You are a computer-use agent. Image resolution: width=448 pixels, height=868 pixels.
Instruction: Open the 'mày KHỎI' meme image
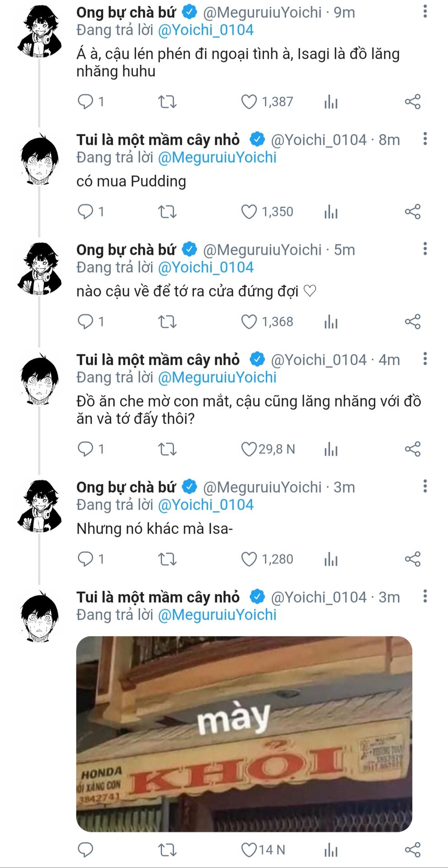(244, 734)
